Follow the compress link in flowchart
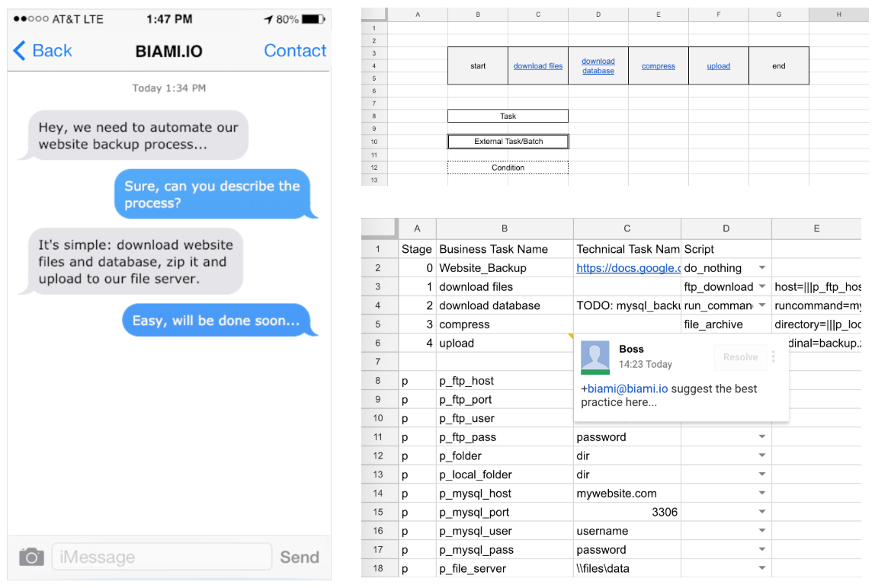This screenshot has height=588, width=875. pos(658,66)
